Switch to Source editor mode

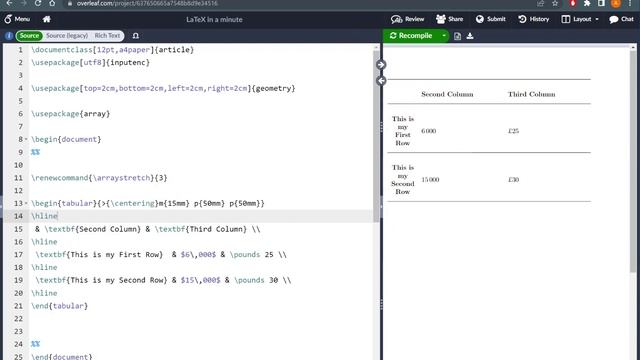pos(29,36)
